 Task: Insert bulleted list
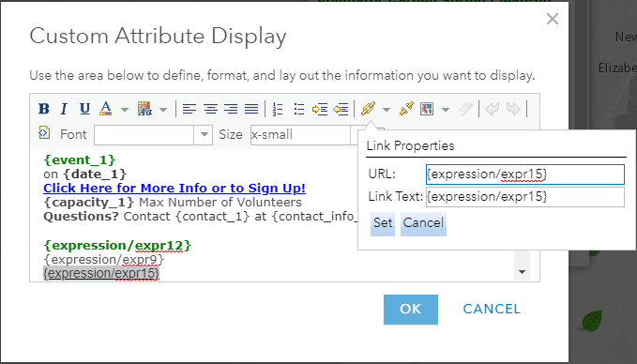pos(299,109)
